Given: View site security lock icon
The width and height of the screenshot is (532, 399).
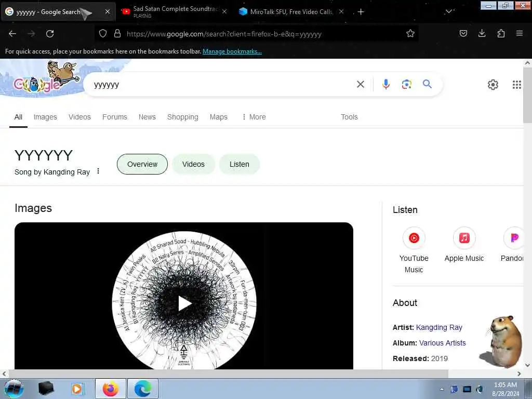Looking at the screenshot, I should pyautogui.click(x=117, y=34).
